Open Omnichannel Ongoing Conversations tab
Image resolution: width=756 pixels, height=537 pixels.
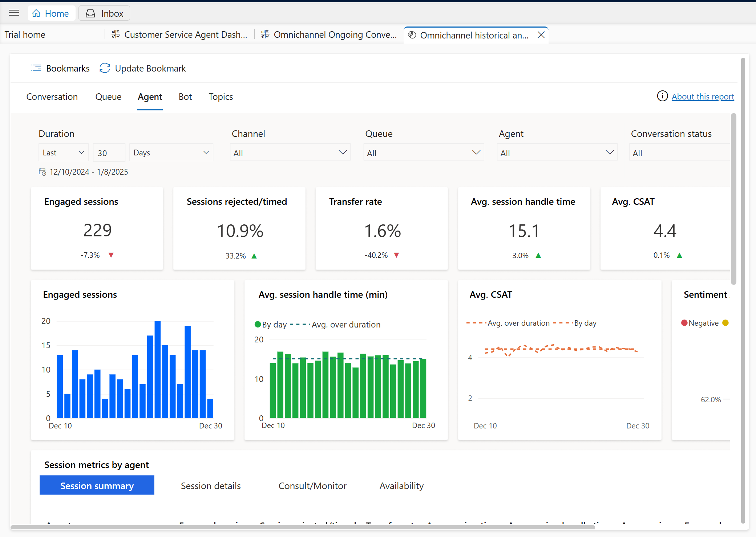tap(329, 34)
